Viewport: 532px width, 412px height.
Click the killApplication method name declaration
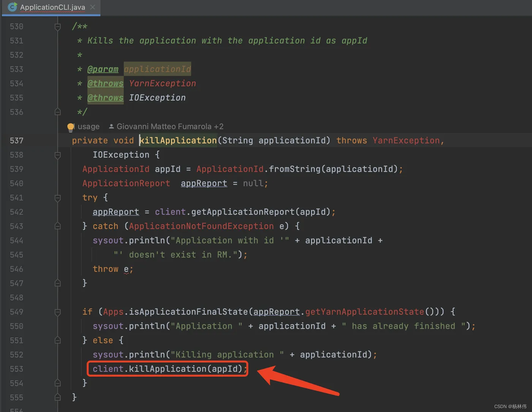[x=178, y=140]
